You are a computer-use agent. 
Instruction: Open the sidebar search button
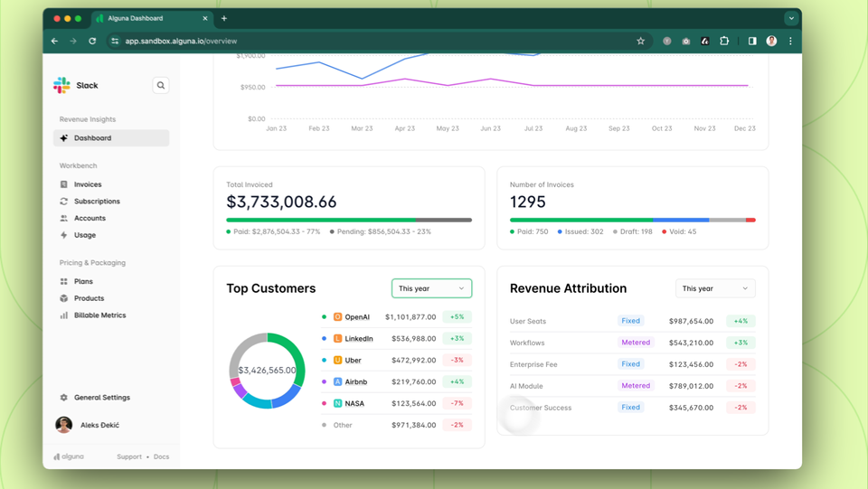[x=161, y=85]
